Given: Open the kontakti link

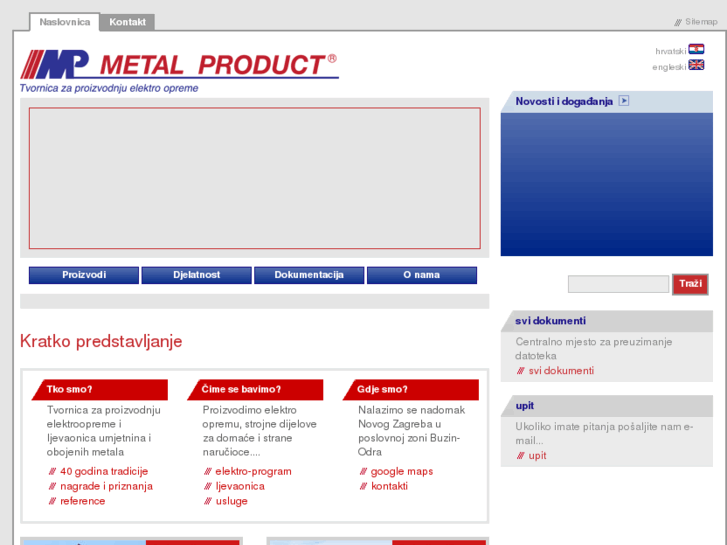Looking at the screenshot, I should pos(389,486).
